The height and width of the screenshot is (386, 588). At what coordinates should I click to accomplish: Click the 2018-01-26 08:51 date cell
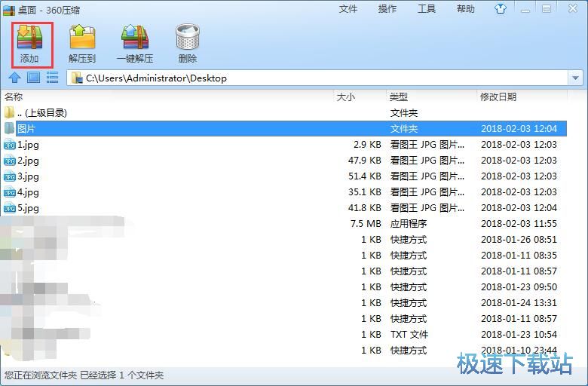[x=519, y=239]
